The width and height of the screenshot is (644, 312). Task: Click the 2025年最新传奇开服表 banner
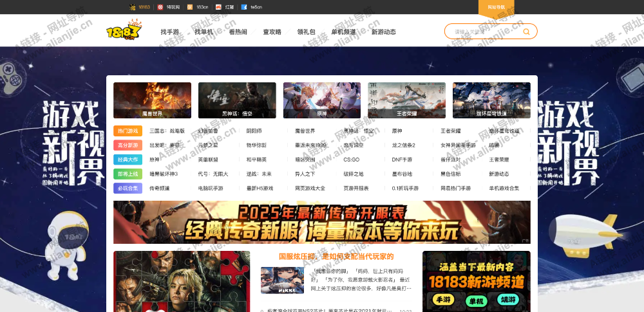click(x=322, y=222)
